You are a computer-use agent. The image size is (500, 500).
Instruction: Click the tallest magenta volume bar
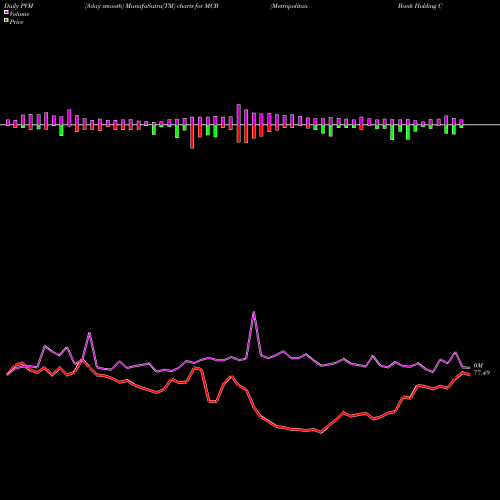(239, 114)
